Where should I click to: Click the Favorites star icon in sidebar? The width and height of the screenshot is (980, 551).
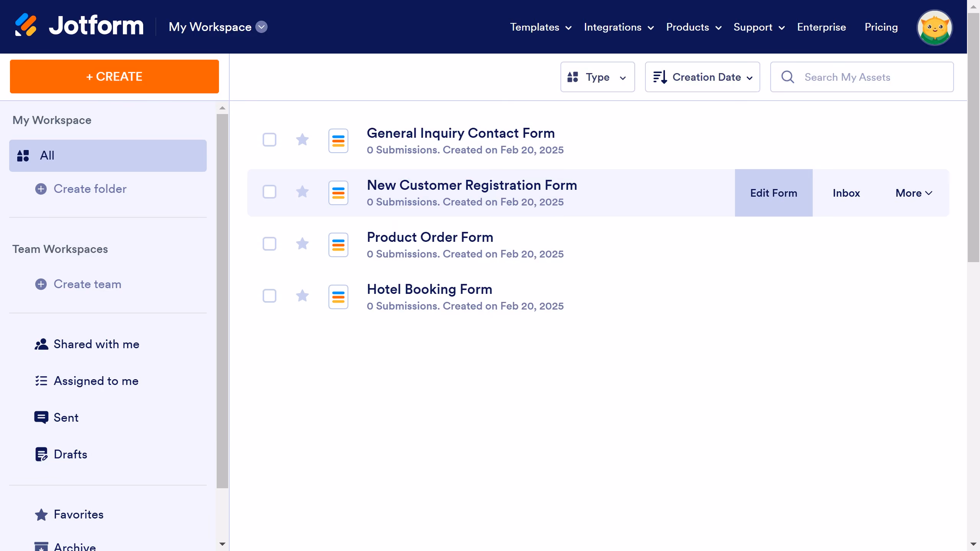[x=41, y=515]
